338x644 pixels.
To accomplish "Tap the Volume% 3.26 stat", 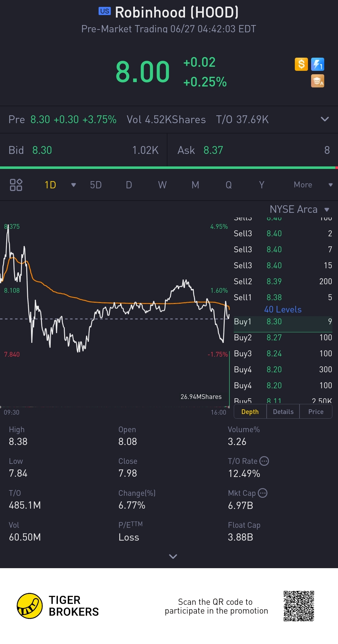I will point(244,436).
